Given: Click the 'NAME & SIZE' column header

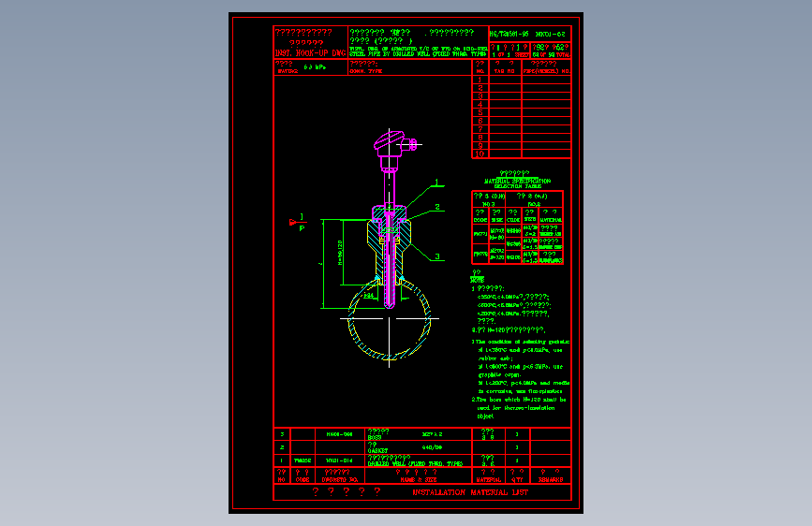Looking at the screenshot, I should tap(419, 480).
